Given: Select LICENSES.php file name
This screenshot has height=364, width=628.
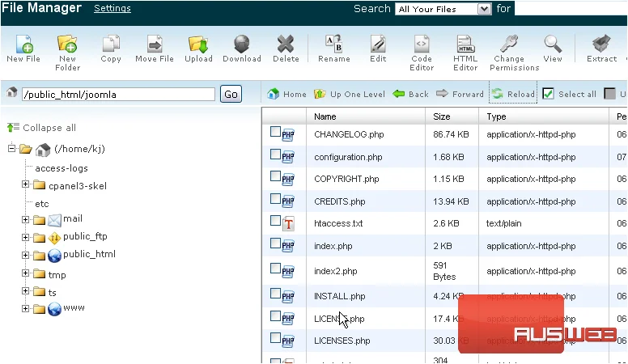Looking at the screenshot, I should point(342,341).
